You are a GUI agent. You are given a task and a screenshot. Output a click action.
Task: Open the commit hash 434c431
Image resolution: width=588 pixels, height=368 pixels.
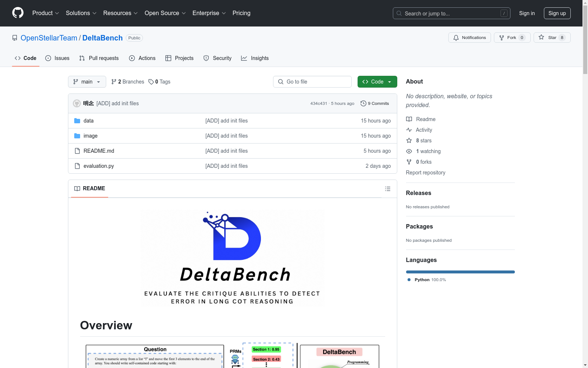319,103
